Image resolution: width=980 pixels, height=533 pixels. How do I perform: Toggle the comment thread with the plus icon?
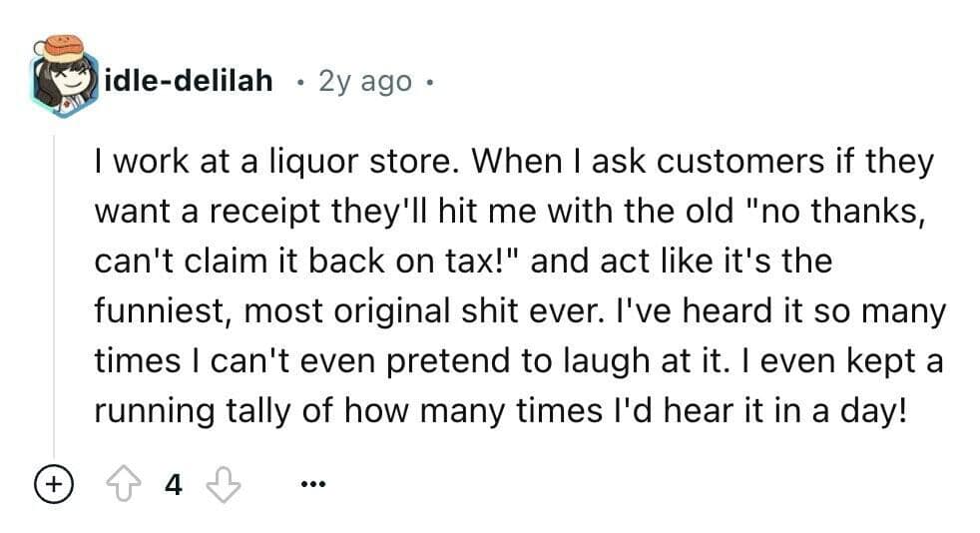point(49,486)
